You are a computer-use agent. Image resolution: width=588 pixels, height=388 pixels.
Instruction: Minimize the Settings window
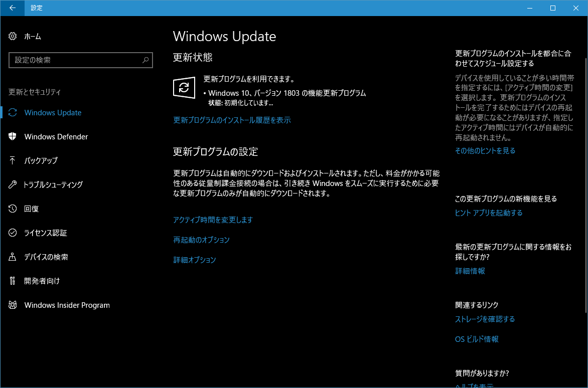coord(530,8)
